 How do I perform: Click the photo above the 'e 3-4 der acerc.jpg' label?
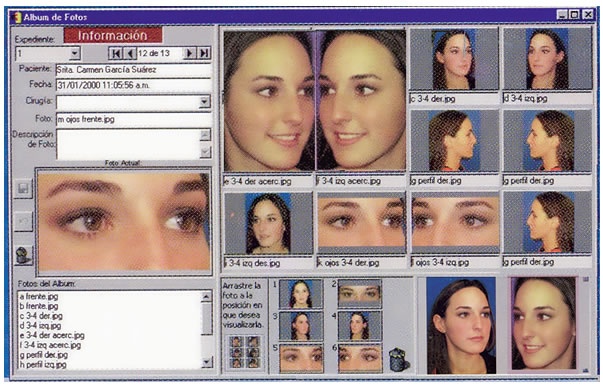click(x=269, y=101)
